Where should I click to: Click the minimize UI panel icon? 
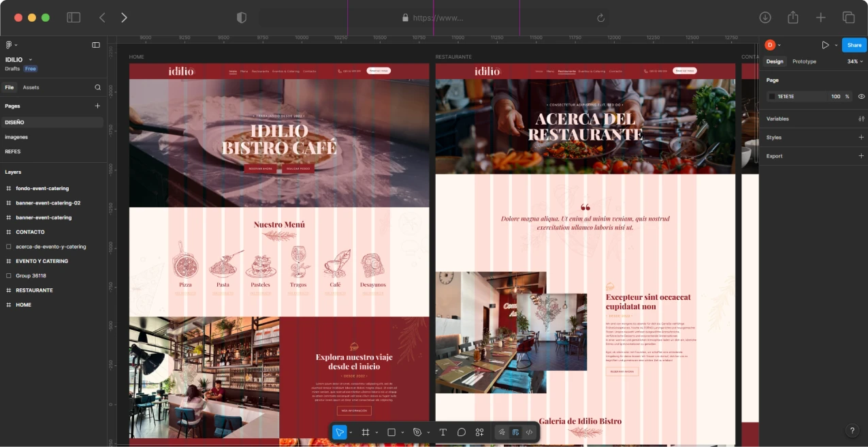coord(96,45)
